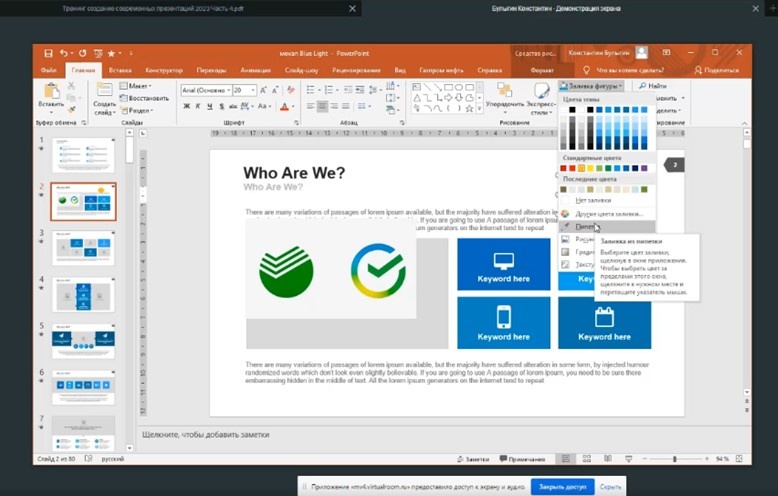Open the font color dropdown arrow
Image resolution: width=778 pixels, height=496 pixels.
point(293,106)
